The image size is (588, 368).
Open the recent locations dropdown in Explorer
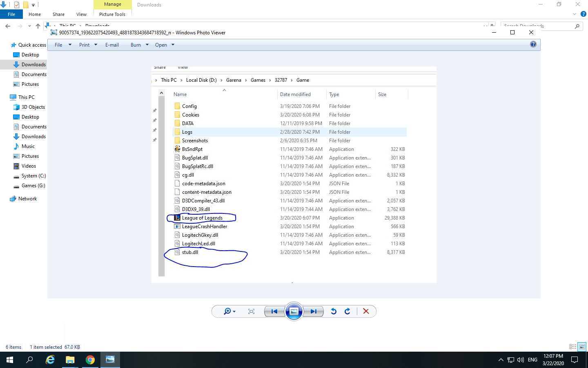click(x=29, y=26)
